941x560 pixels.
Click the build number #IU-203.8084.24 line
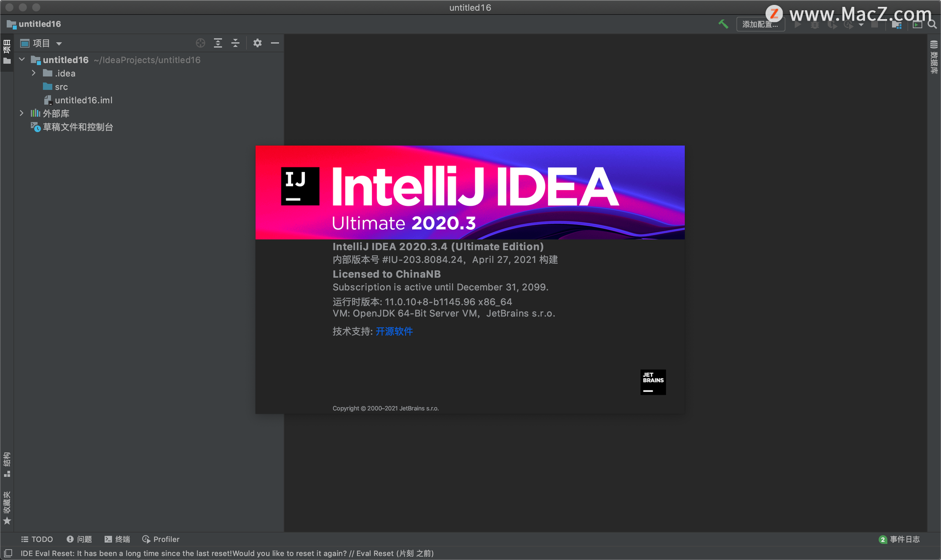(x=445, y=260)
